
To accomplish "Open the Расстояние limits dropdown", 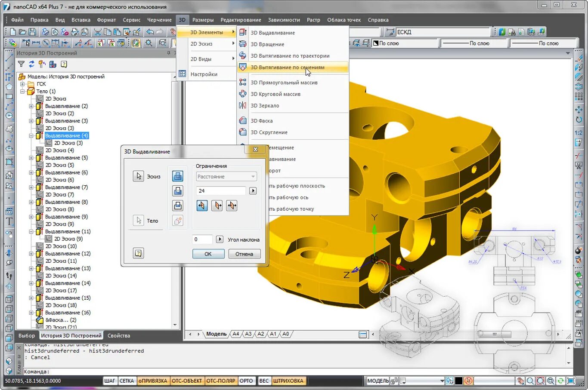I will pos(226,176).
